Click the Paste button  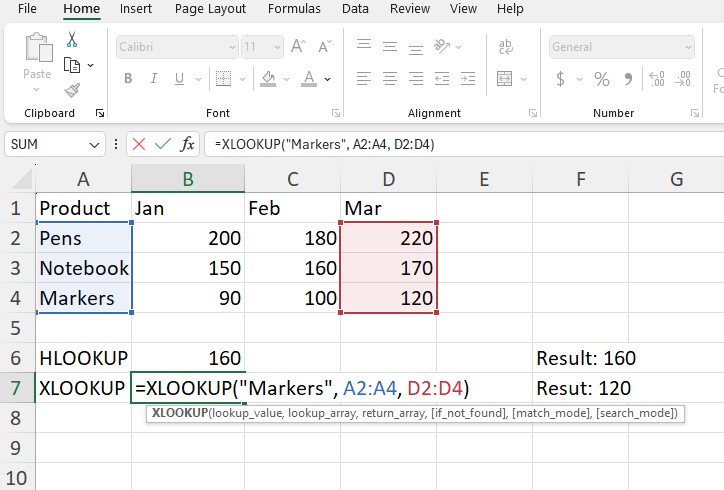click(37, 58)
